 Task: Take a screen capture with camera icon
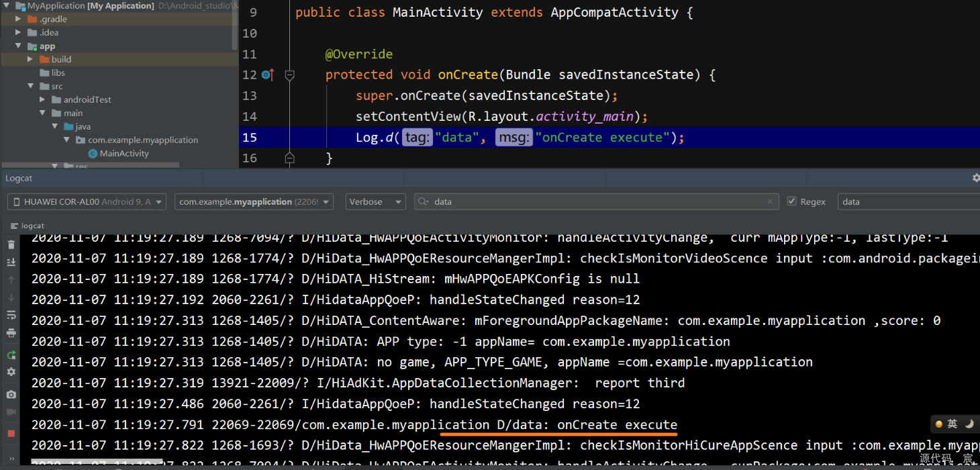tap(11, 394)
